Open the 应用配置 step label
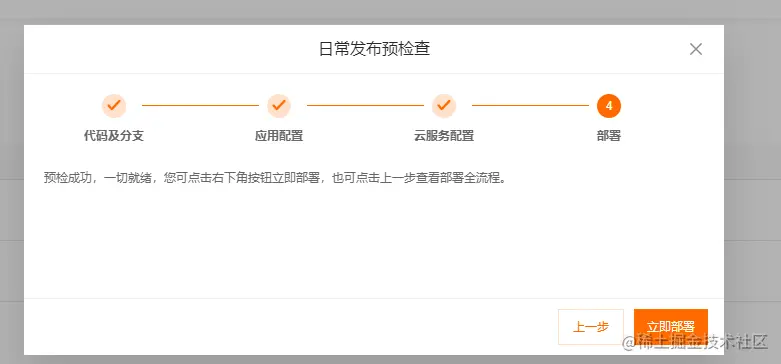 (279, 136)
